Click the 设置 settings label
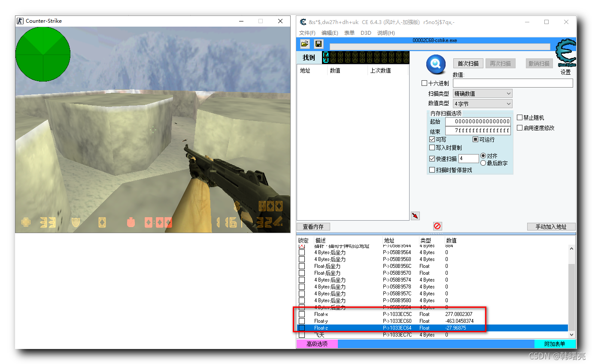This screenshot has height=364, width=592. pyautogui.click(x=565, y=72)
